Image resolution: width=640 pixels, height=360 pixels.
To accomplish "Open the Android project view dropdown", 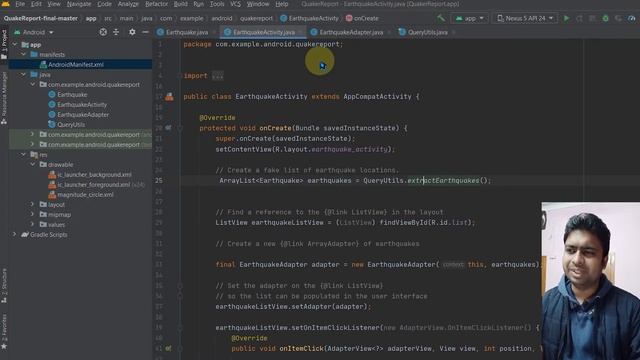I will [x=33, y=32].
